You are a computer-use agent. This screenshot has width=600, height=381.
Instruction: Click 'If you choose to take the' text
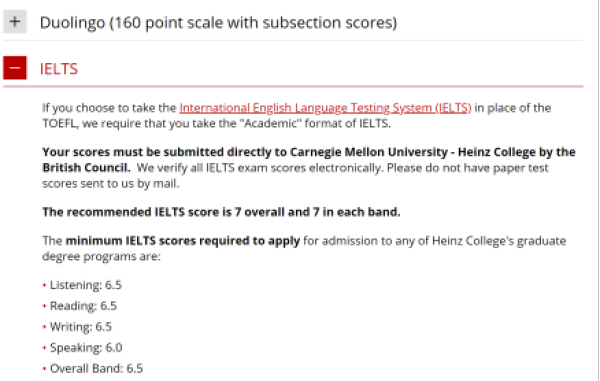[x=109, y=108]
